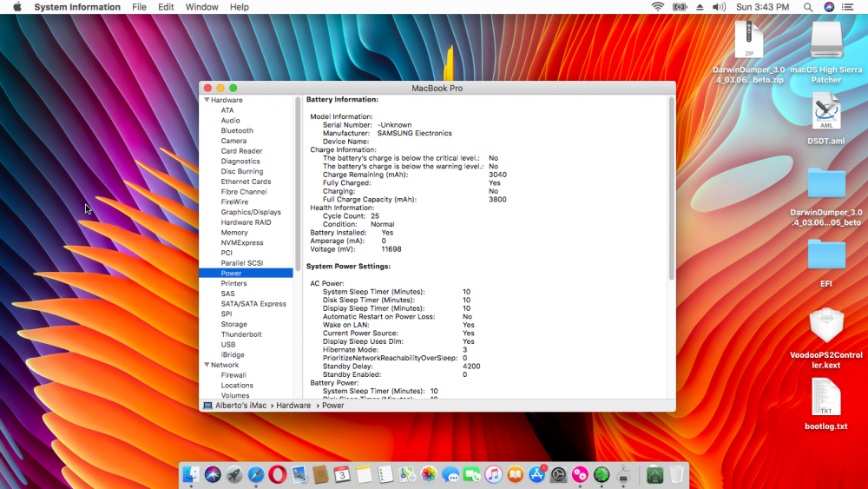
Task: Open the Apple menu
Action: (x=17, y=7)
